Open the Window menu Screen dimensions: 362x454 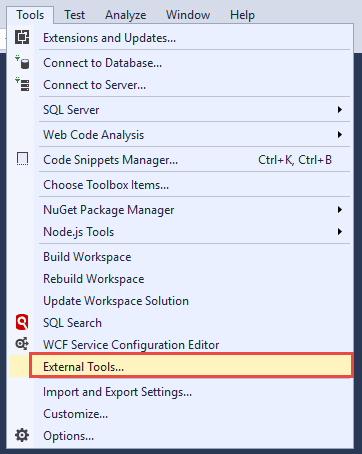pyautogui.click(x=188, y=15)
